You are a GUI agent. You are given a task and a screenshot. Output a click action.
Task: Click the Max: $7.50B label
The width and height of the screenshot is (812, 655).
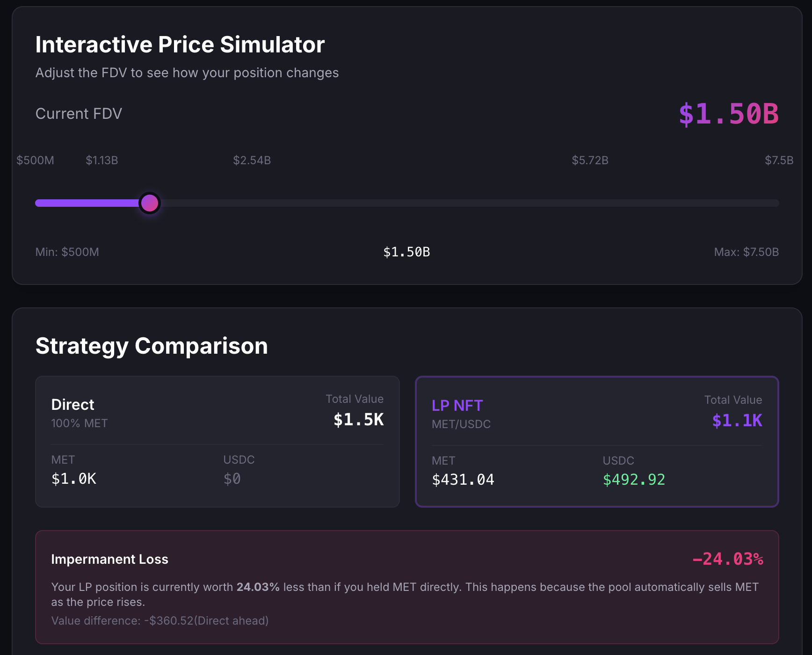[x=746, y=252]
